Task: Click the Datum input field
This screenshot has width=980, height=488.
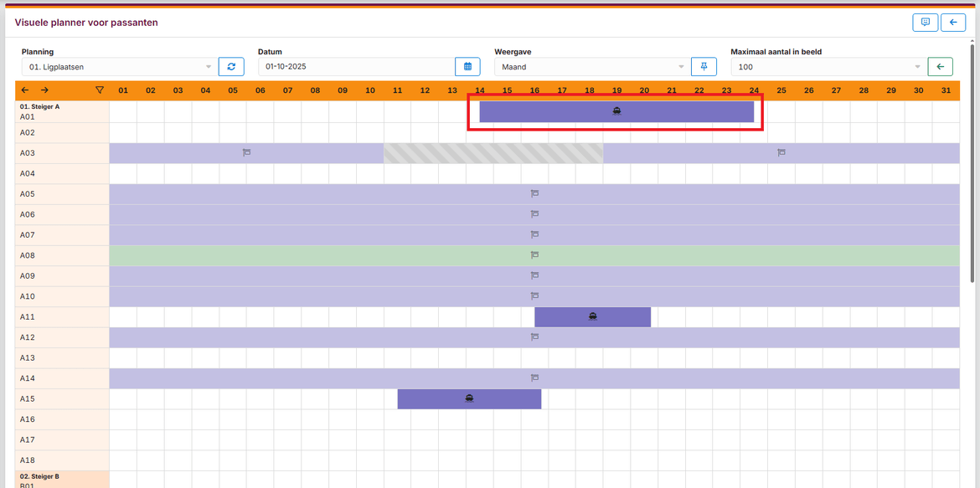Action: click(356, 67)
